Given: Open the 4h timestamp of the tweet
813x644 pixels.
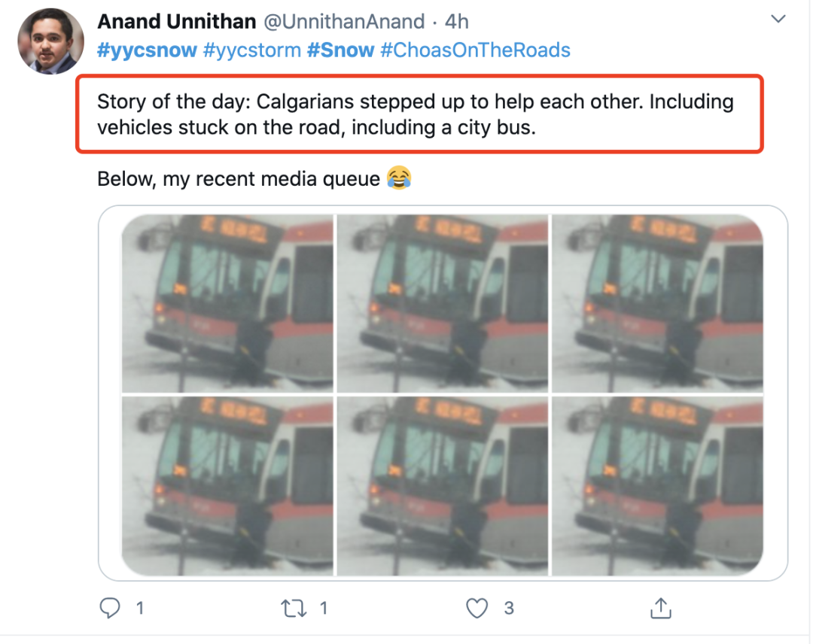Looking at the screenshot, I should 456,22.
